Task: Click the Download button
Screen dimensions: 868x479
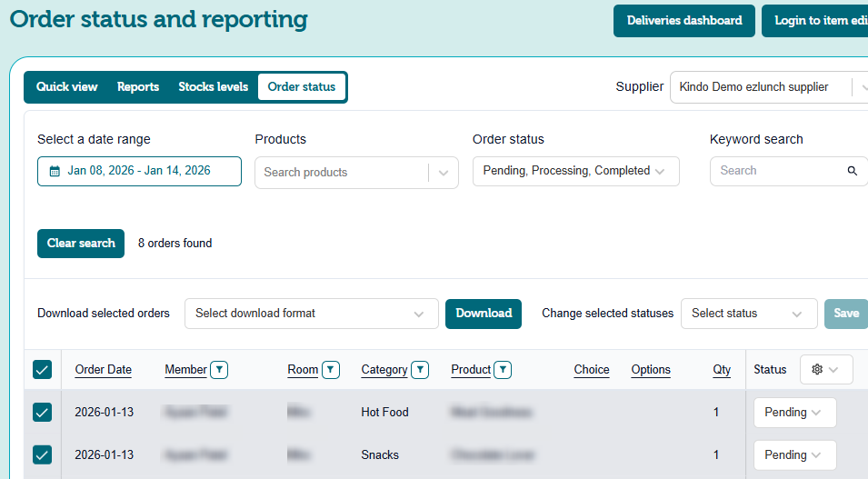Action: coord(483,314)
